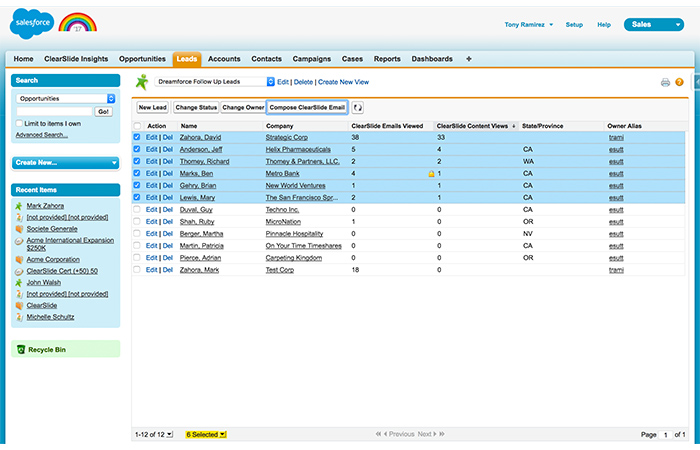Switch to the Opportunities tab
The height and width of the screenshot is (450, 700).
point(142,59)
